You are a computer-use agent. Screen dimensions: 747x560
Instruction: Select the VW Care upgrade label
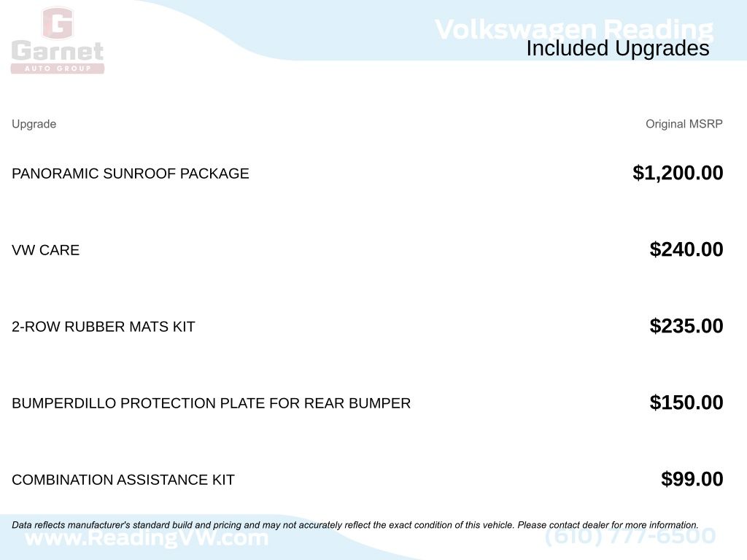(45, 250)
